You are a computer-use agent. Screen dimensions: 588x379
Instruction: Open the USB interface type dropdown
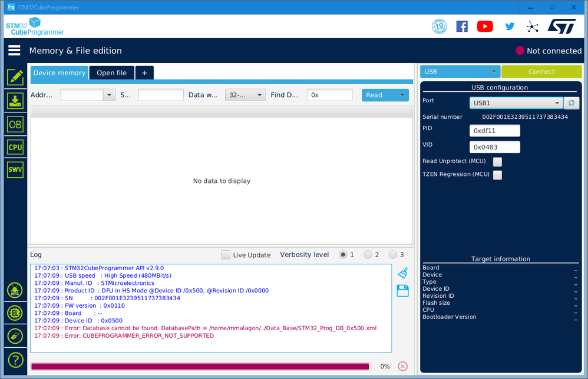tap(460, 72)
